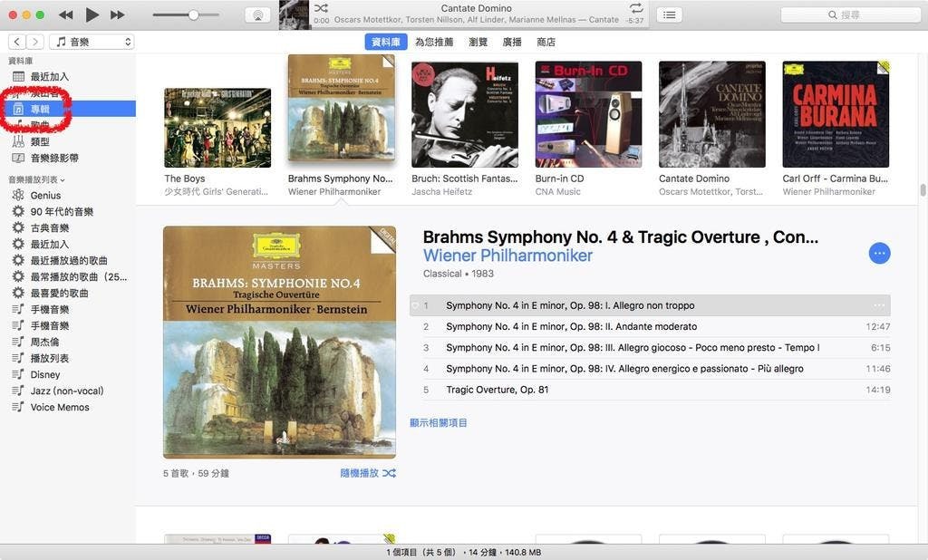Click the 顯示相關項目 link
The width and height of the screenshot is (928, 560).
pyautogui.click(x=439, y=422)
